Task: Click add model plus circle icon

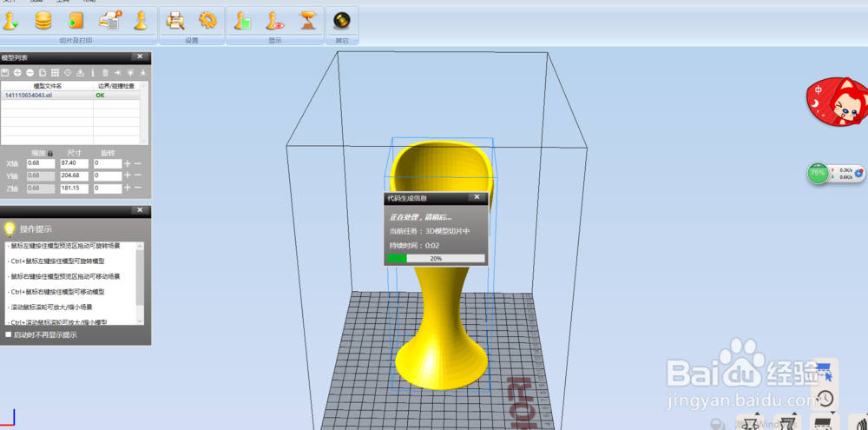Action: (17, 73)
